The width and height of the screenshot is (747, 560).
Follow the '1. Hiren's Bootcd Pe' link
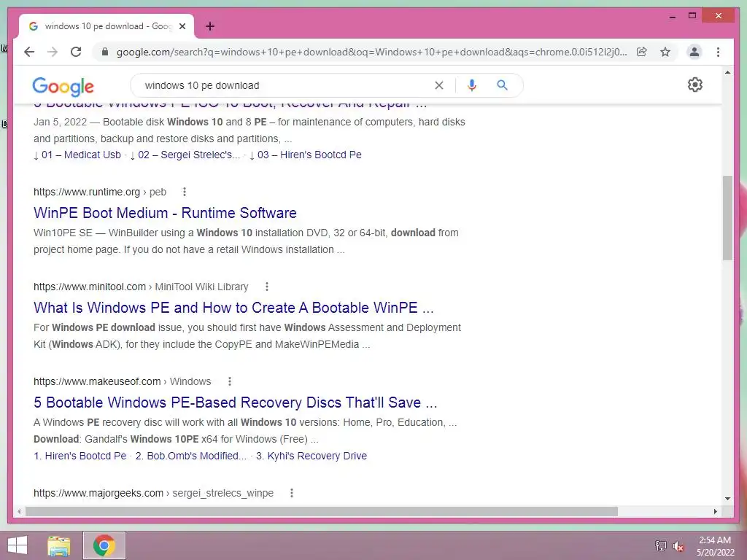click(x=80, y=456)
